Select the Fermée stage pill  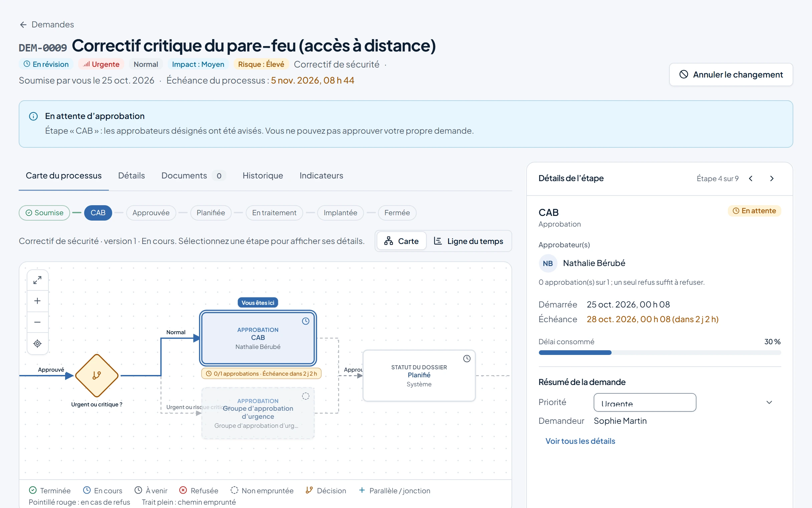[x=397, y=213]
